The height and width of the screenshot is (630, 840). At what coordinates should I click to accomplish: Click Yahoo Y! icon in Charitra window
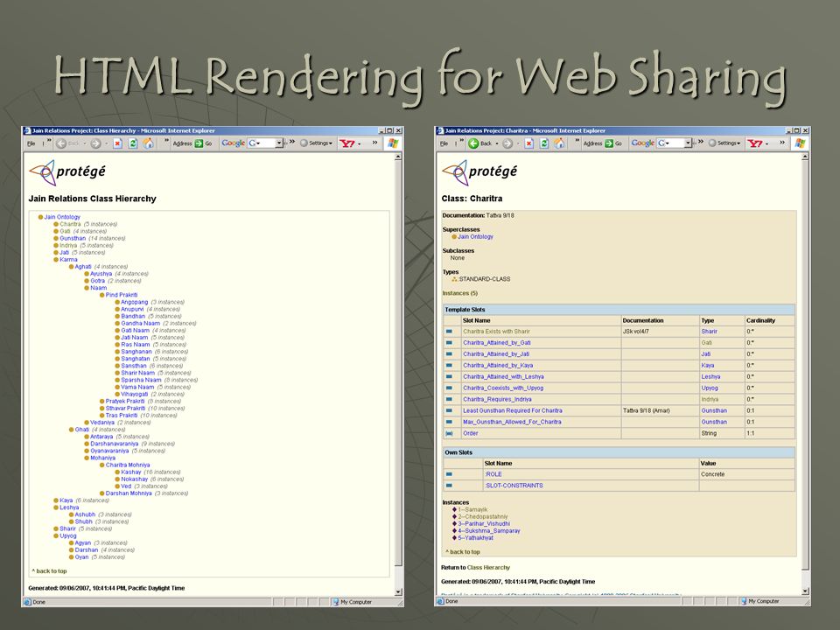point(755,143)
